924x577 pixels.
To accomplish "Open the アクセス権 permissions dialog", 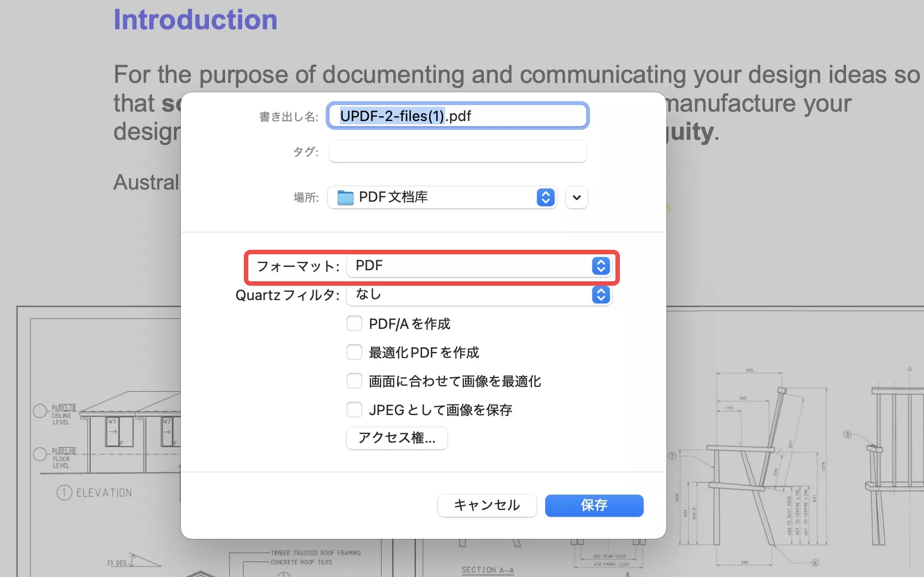I will coord(396,438).
